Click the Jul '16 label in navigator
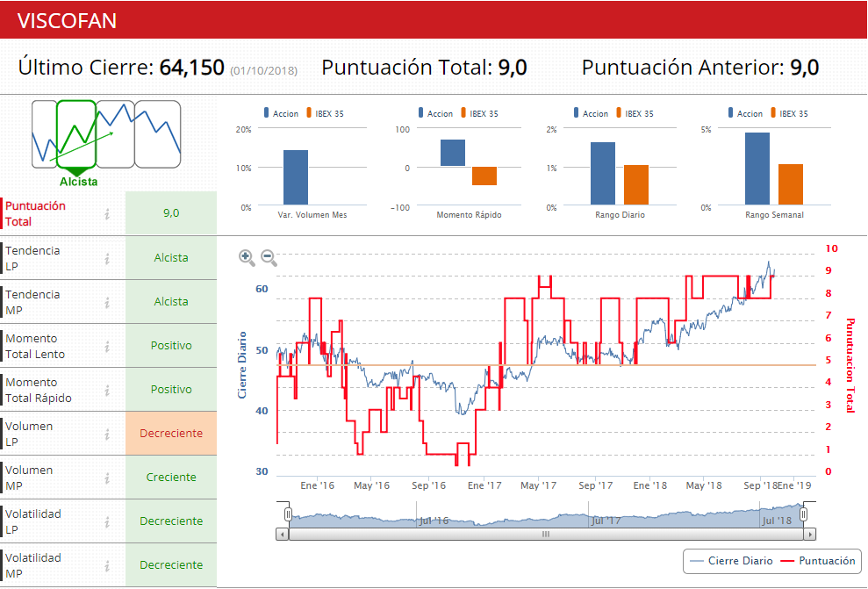The width and height of the screenshot is (868, 589). click(434, 521)
